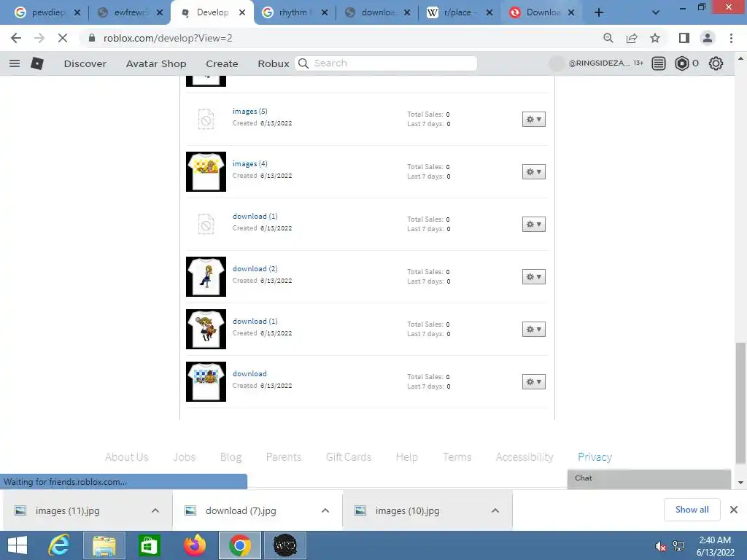Expand gear dropdown for images (4)
Image resolution: width=747 pixels, height=560 pixels.
tap(533, 172)
